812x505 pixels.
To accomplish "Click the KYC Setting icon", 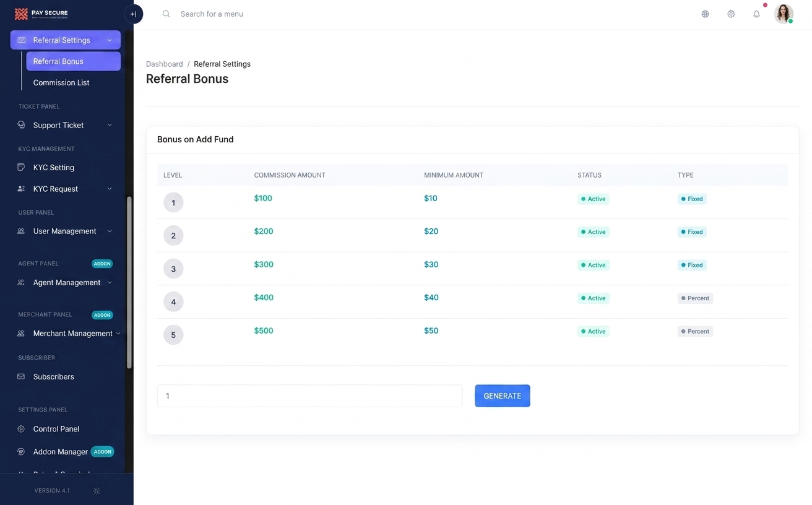I will [21, 168].
